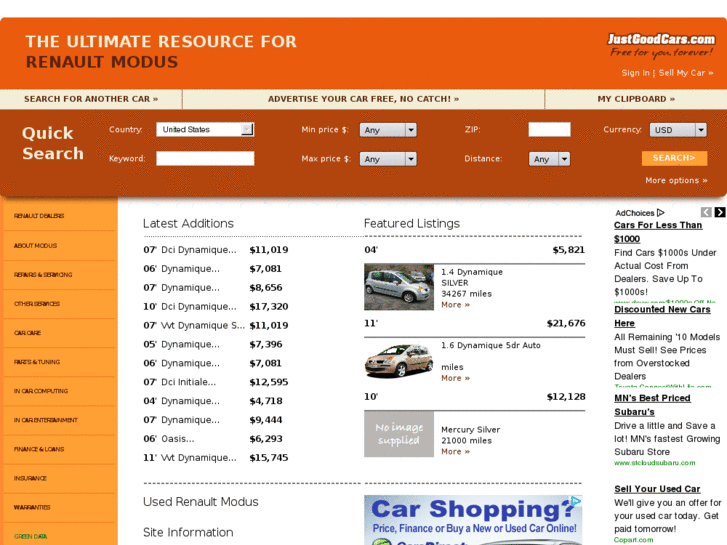Image resolution: width=727 pixels, height=545 pixels.
Task: Open the Max price dropdown
Action: point(388,159)
